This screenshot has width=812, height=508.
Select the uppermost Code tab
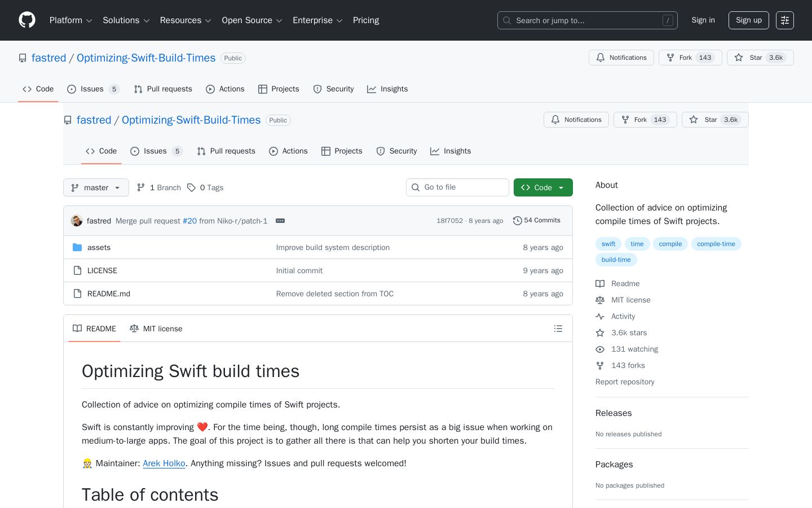tap(38, 89)
